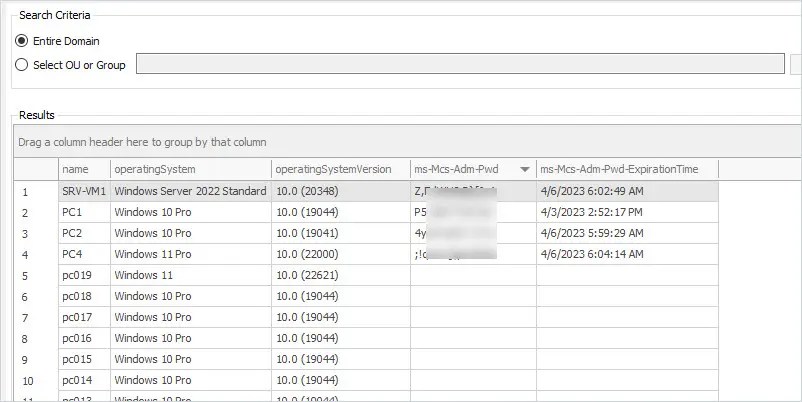Select the SRV-VM1 name cell
Image resolution: width=802 pixels, height=402 pixels.
tap(84, 191)
